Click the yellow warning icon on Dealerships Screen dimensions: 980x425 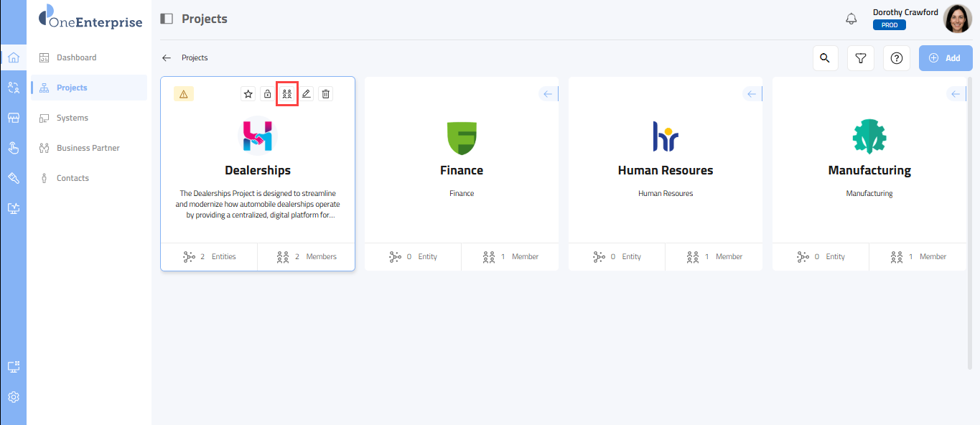click(x=183, y=94)
